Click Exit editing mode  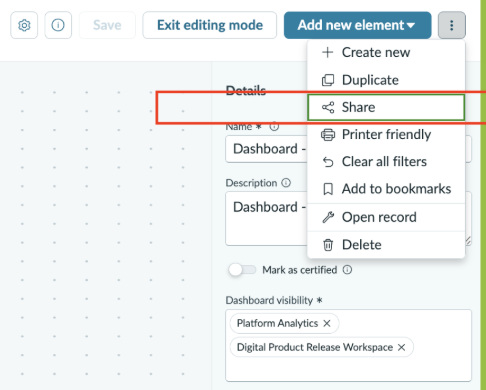click(x=210, y=25)
